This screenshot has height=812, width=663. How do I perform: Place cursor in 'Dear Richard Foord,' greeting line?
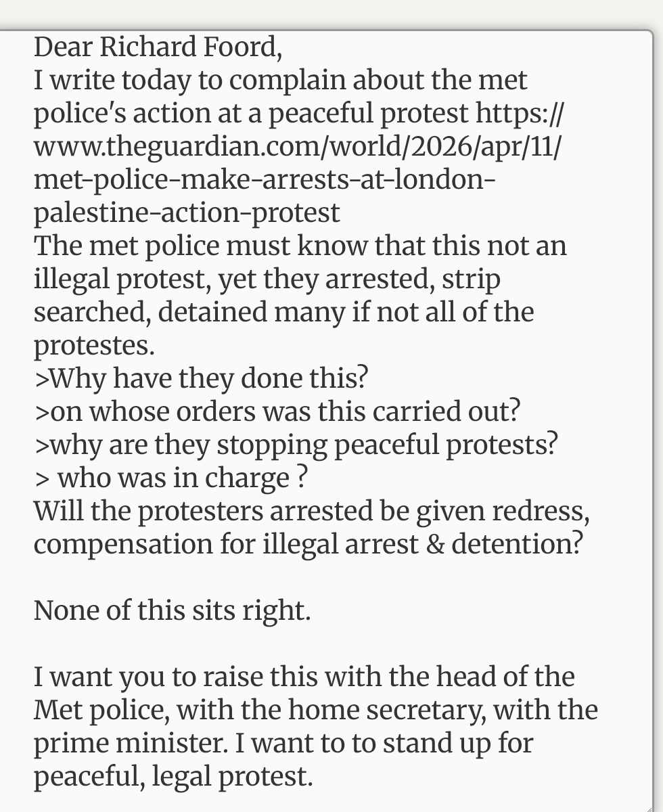click(158, 47)
